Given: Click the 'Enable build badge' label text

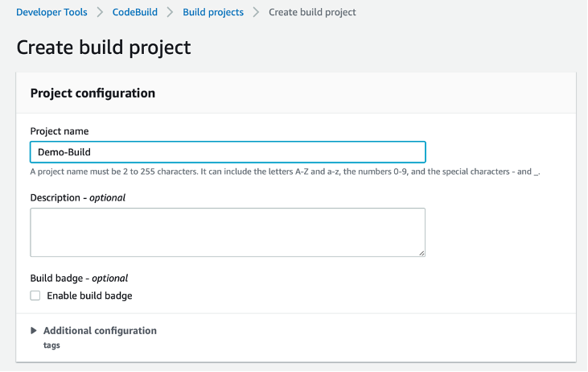Looking at the screenshot, I should pos(89,296).
